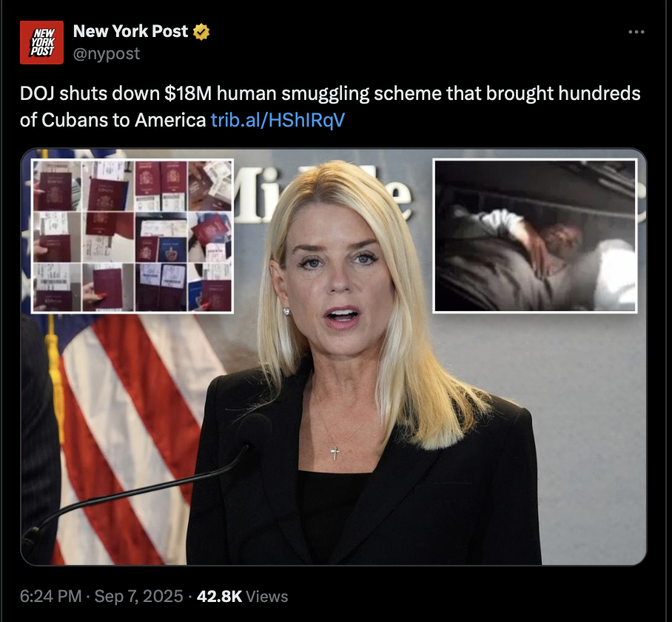This screenshot has width=672, height=622.
Task: Open the passports collage inset image
Action: coord(132,235)
